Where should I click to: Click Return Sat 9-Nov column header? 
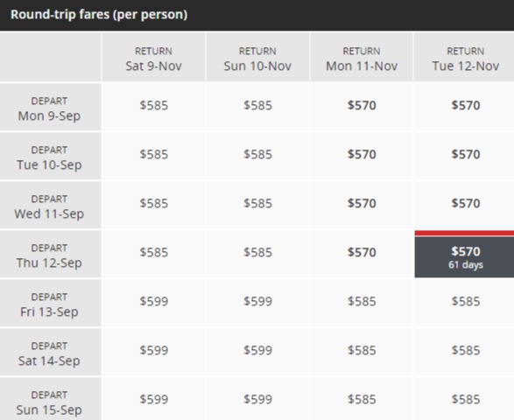154,58
